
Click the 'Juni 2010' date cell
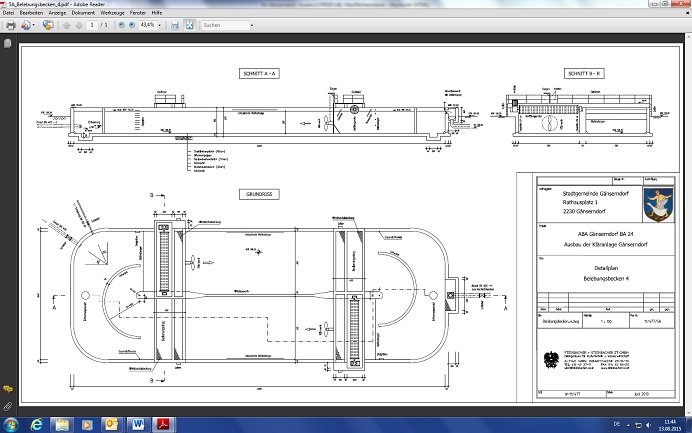(x=641, y=394)
